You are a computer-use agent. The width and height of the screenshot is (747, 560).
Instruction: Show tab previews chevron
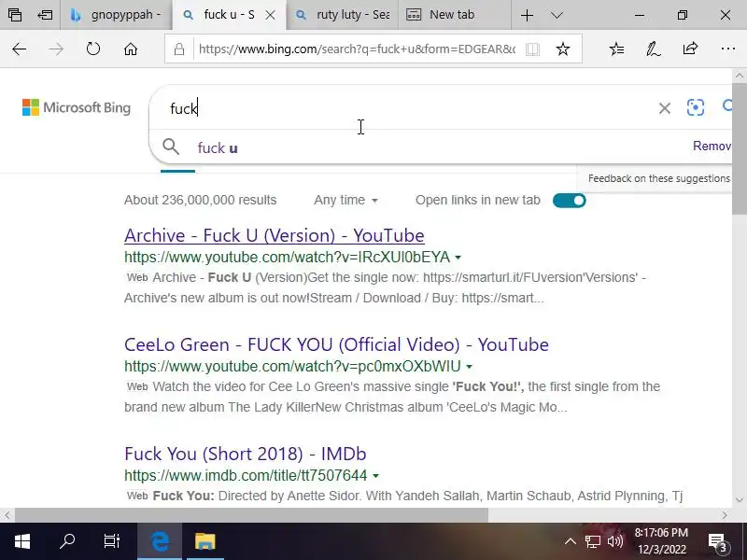click(x=557, y=15)
